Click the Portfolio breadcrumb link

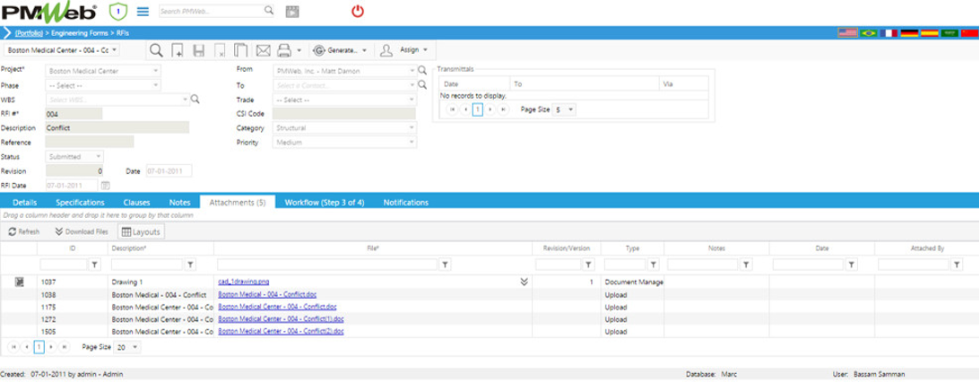[x=28, y=32]
